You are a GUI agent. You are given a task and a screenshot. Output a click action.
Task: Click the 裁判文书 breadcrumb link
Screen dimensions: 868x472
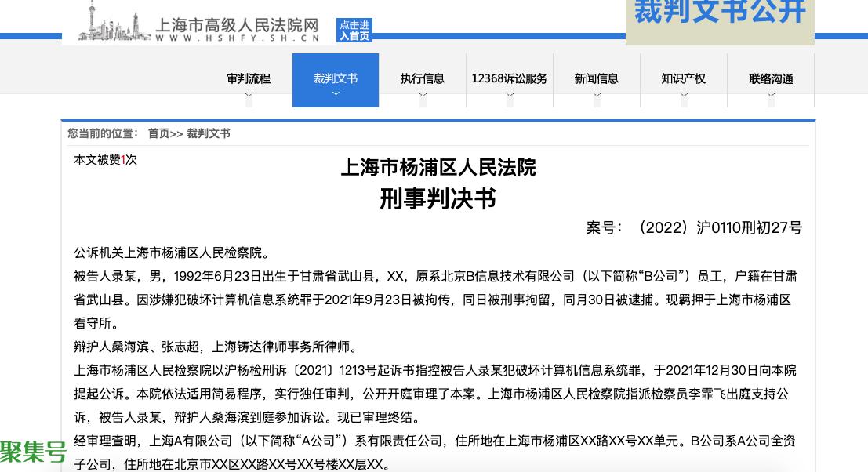[x=209, y=134]
